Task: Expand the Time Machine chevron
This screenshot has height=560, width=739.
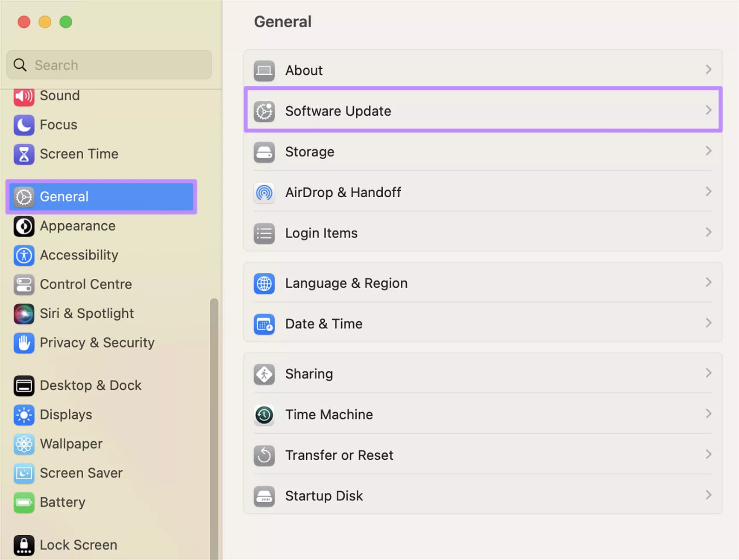Action: pos(708,414)
